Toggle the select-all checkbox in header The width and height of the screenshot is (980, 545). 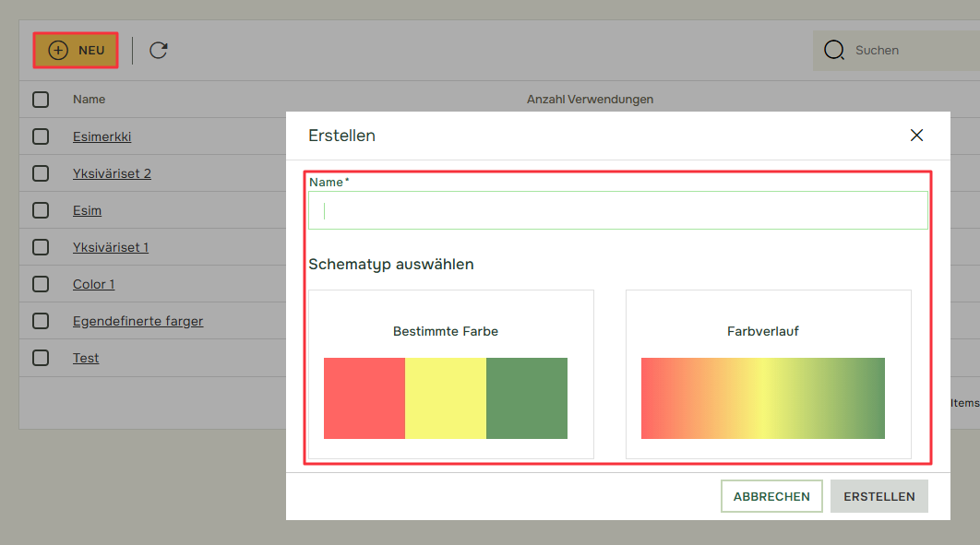pyautogui.click(x=41, y=100)
